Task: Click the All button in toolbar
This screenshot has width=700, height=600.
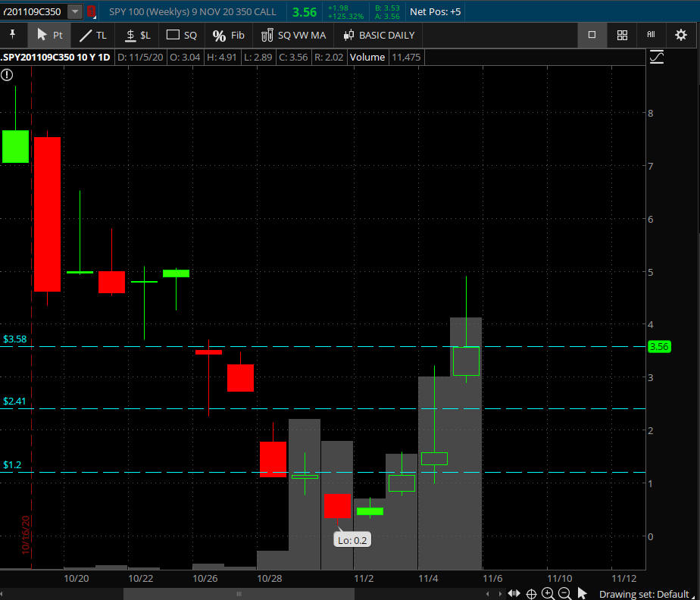Action: point(651,35)
